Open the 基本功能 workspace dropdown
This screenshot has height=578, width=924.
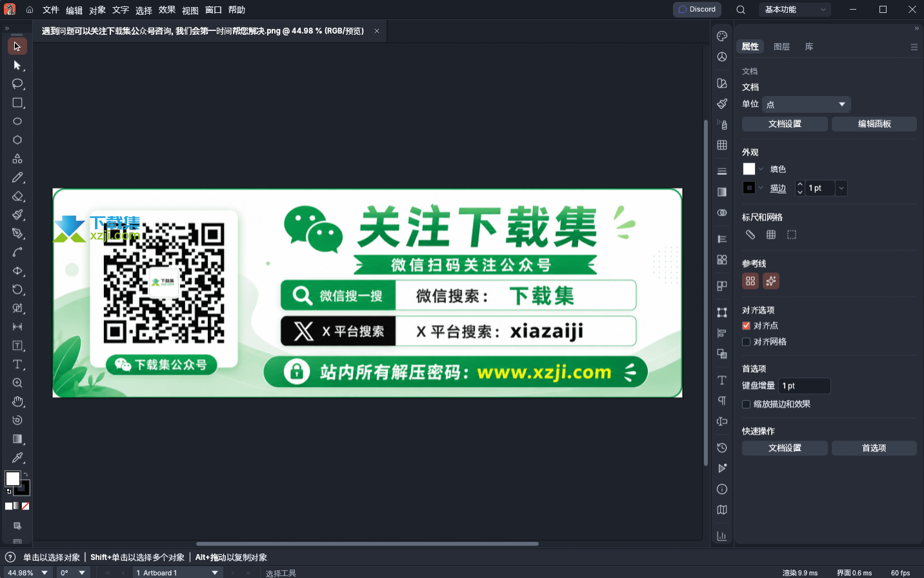pyautogui.click(x=795, y=10)
